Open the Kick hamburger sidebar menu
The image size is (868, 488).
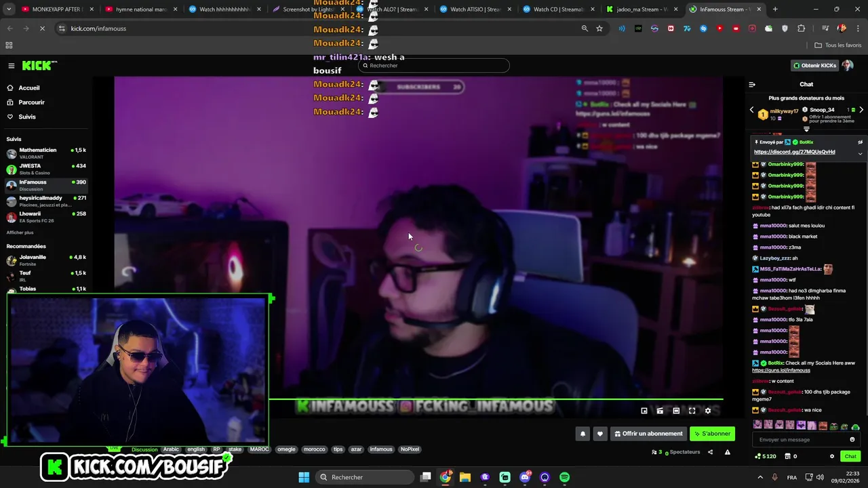pyautogui.click(x=12, y=66)
